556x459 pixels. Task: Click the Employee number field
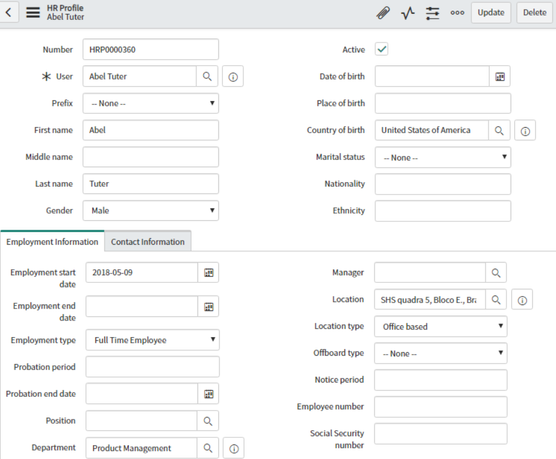tap(441, 407)
